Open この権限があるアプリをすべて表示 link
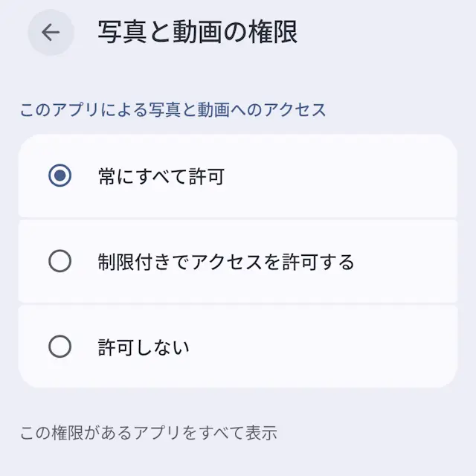Screen dimensions: 476x476 (x=148, y=432)
